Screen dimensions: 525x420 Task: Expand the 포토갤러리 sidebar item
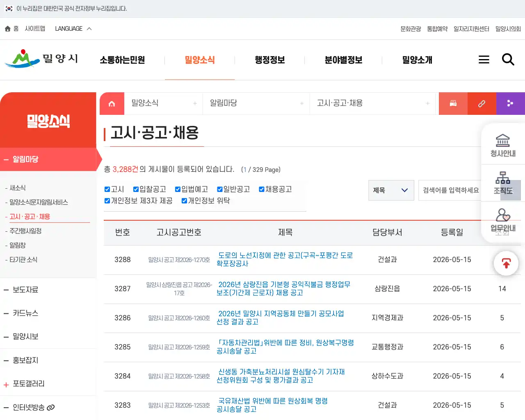tap(48, 384)
